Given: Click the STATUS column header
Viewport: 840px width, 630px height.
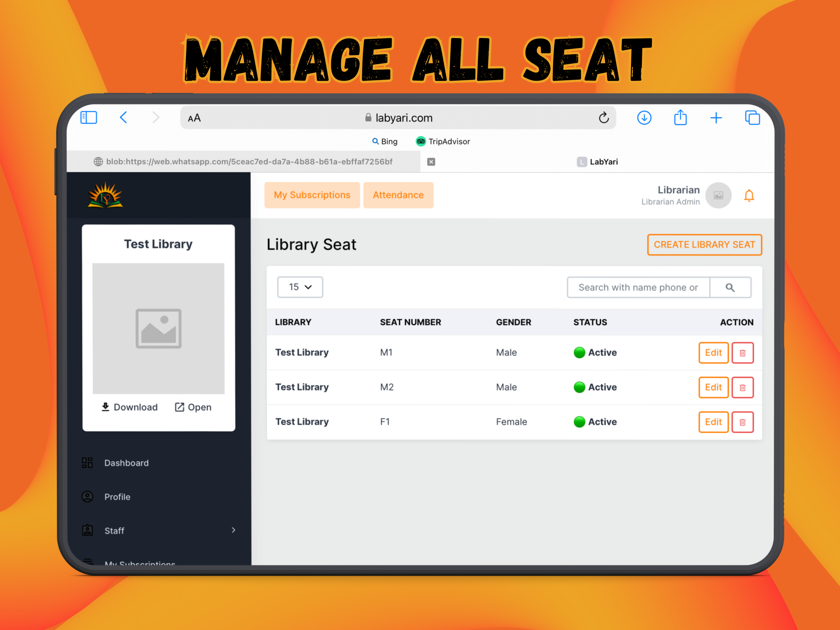Looking at the screenshot, I should click(x=590, y=322).
